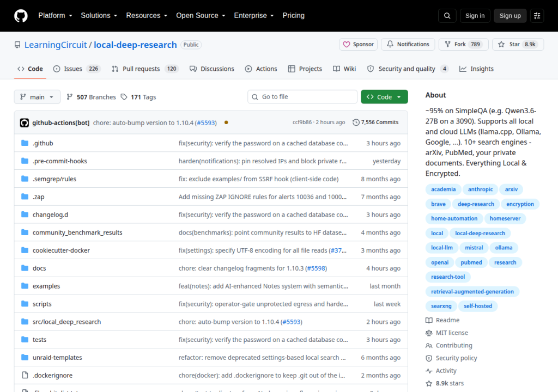This screenshot has height=392, width=558.
Task: Open the community_benchmark_results folder
Action: click(x=77, y=232)
